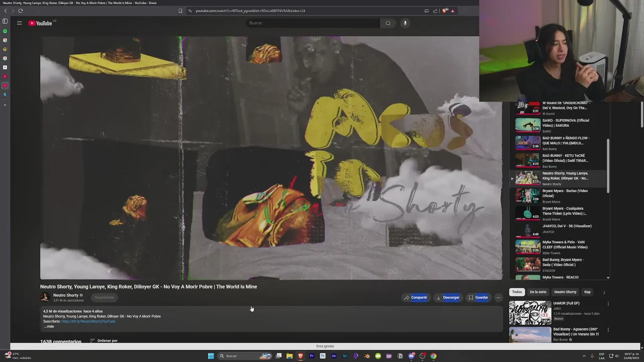Click the browser address bar URL
The image size is (644, 362).
tap(250, 11)
